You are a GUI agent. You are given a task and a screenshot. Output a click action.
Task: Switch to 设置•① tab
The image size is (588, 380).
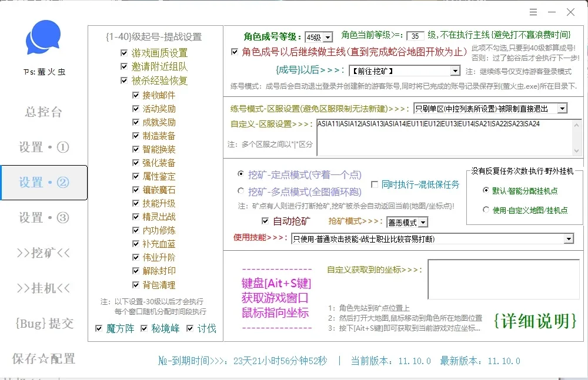click(x=44, y=147)
